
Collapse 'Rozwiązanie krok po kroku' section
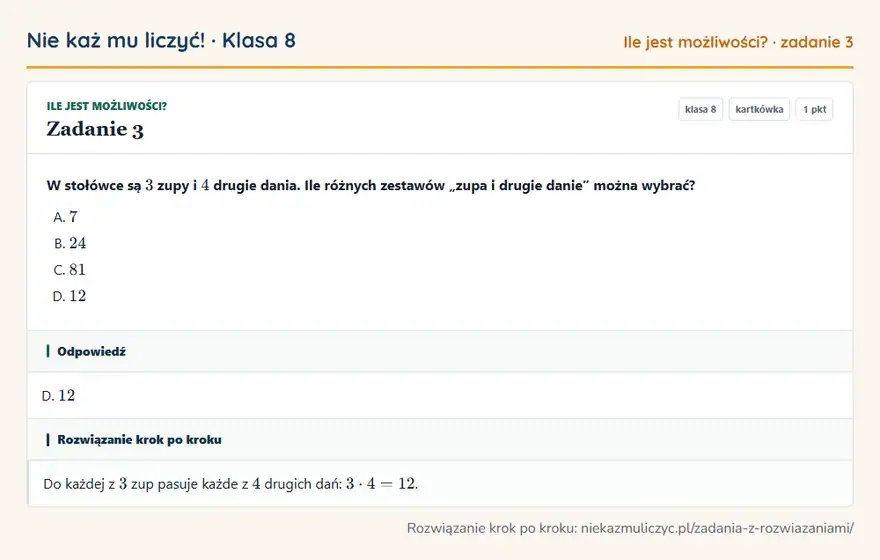[x=440, y=439]
